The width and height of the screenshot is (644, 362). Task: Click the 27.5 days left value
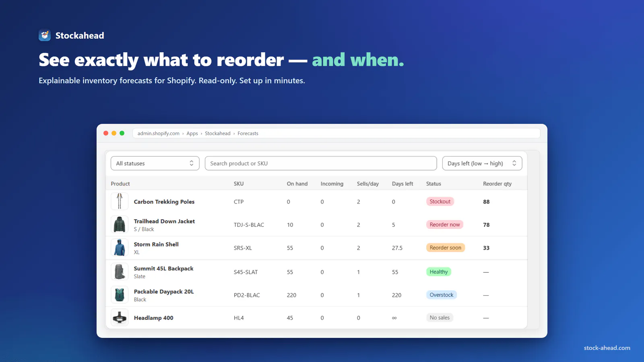[397, 248]
